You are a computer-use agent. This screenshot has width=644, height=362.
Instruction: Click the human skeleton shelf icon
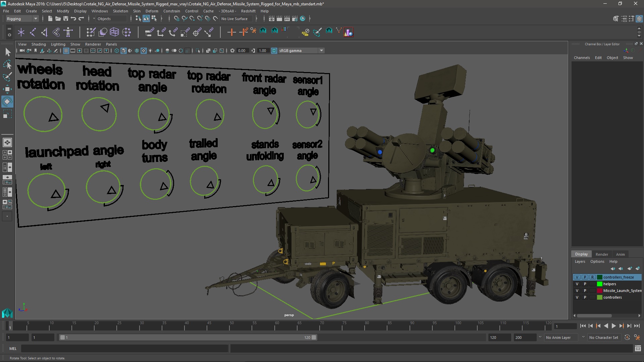coord(68,32)
